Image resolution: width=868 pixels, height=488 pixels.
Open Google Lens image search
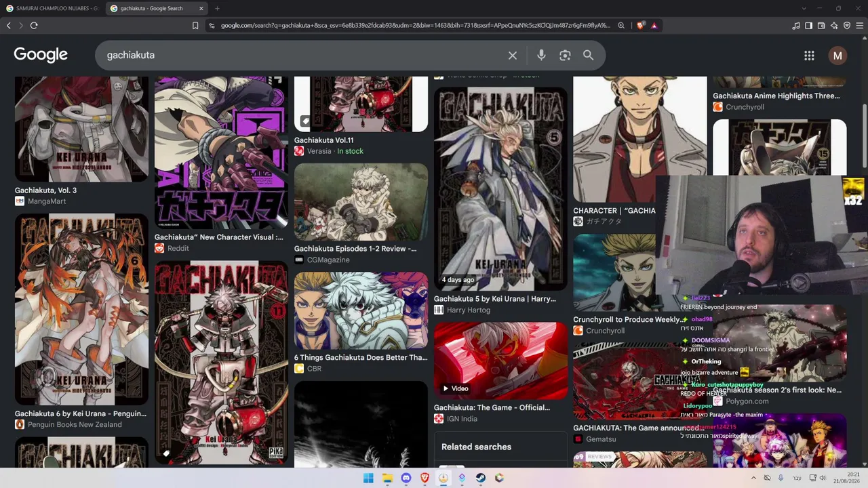565,56
